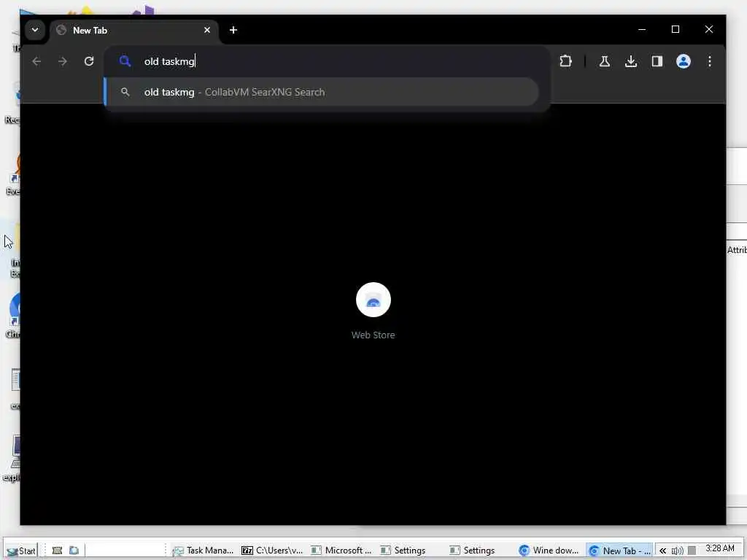Minimize the Chrome window
The image size is (747, 560).
coord(642,29)
